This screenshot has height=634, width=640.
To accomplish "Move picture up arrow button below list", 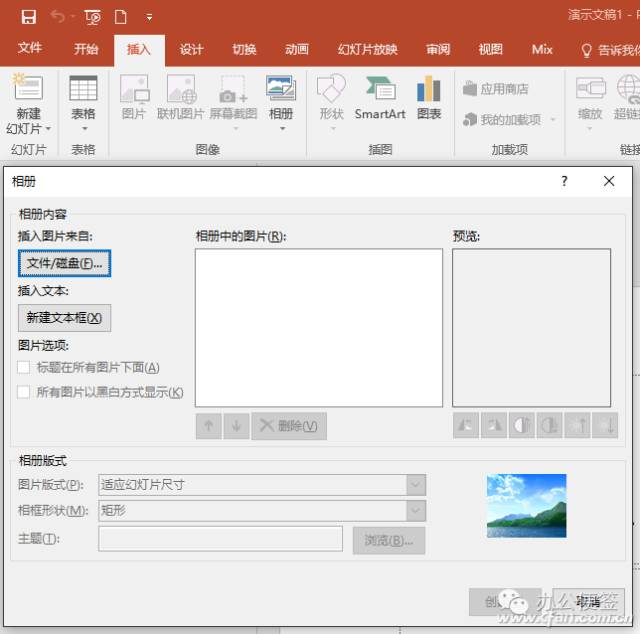I will [209, 426].
